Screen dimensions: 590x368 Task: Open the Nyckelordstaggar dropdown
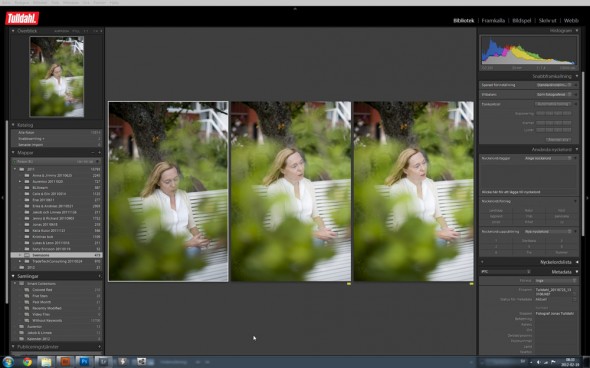coord(548,158)
